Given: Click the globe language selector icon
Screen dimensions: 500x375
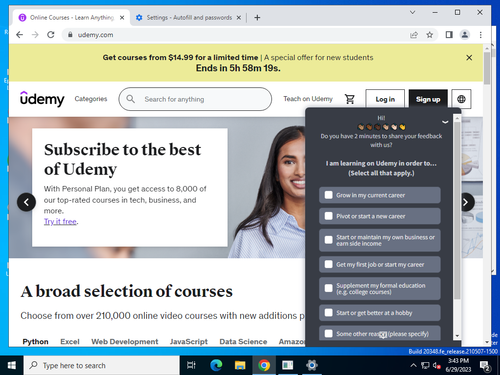Looking at the screenshot, I should click(x=461, y=99).
